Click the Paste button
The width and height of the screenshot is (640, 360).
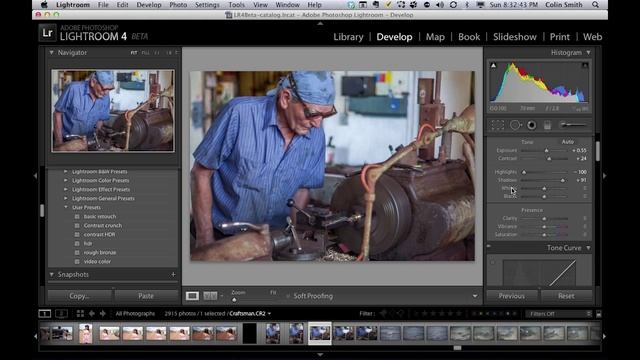[x=146, y=296]
